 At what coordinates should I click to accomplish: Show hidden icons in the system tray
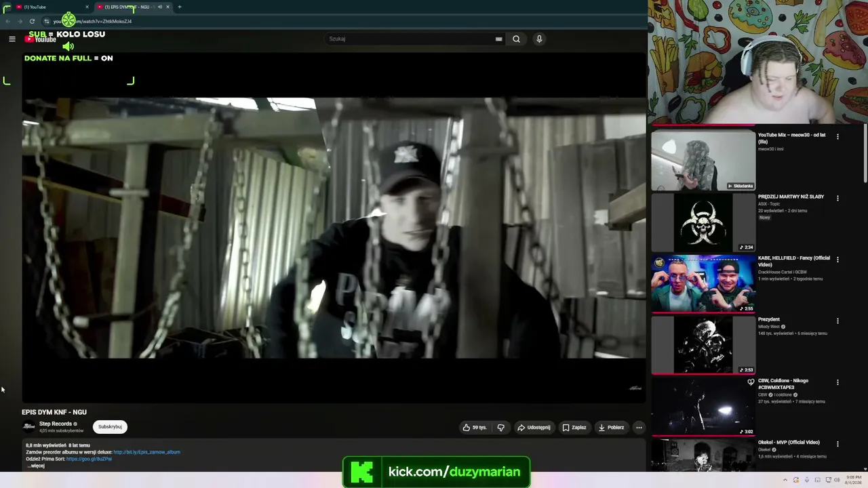click(x=785, y=480)
